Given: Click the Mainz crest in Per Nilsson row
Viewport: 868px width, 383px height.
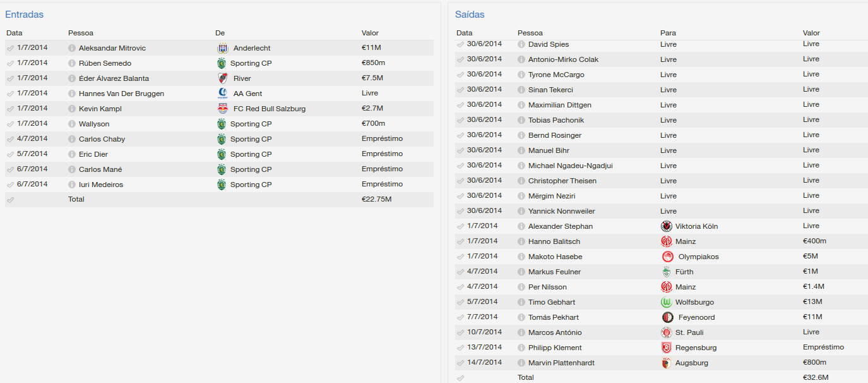Looking at the screenshot, I should pos(667,287).
